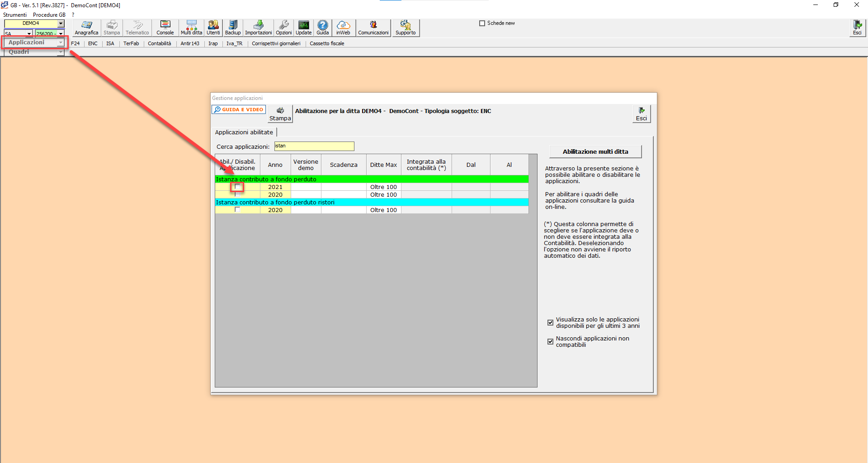Screen dimensions: 868x463
Task: Open GUIDA E VIDEO help
Action: coord(239,109)
